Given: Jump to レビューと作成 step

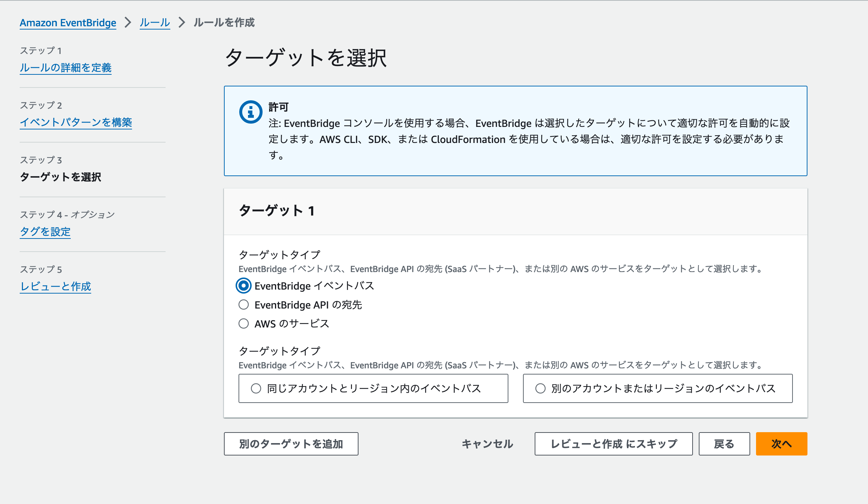Looking at the screenshot, I should click(x=55, y=286).
